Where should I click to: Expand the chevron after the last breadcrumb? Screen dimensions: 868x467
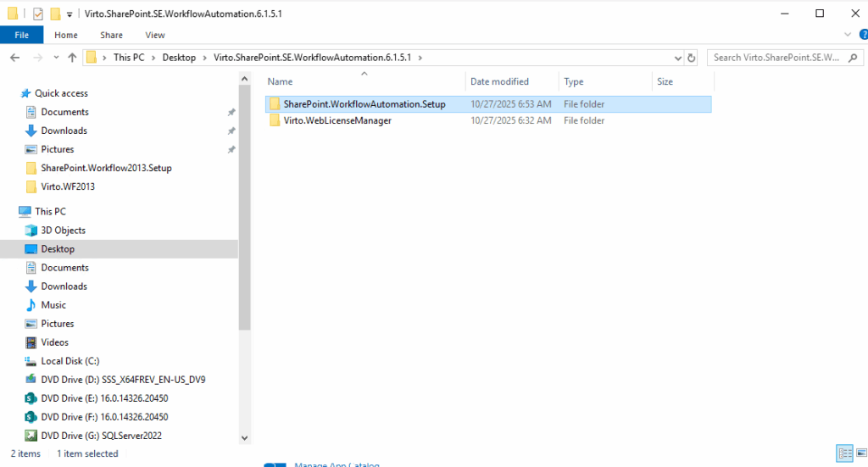click(420, 58)
